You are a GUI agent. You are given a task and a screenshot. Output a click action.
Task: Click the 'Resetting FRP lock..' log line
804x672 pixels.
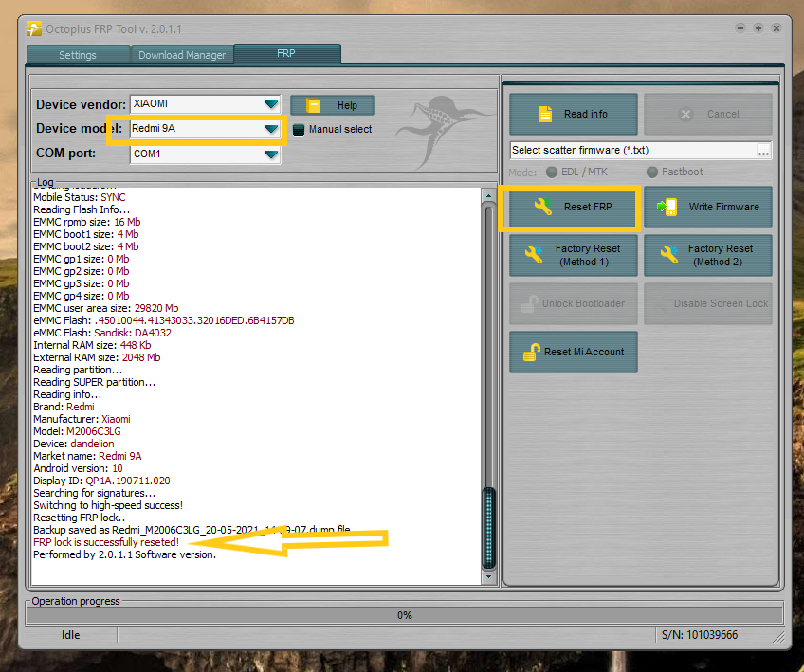point(80,518)
